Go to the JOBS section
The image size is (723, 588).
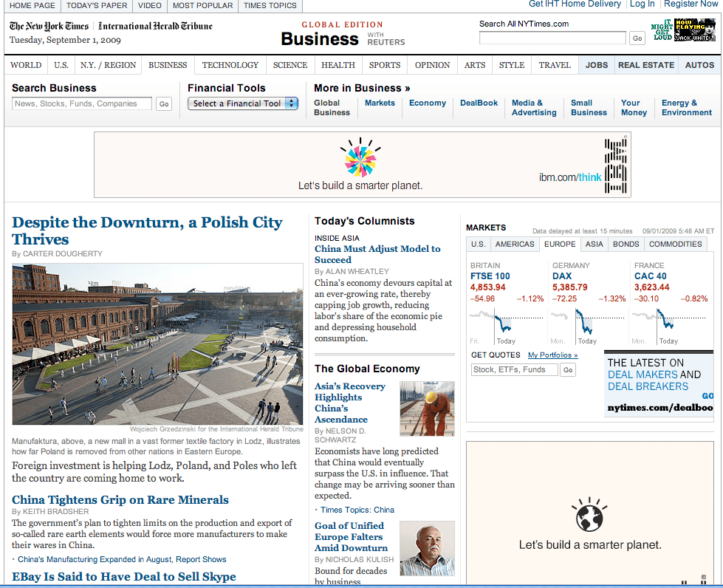point(597,65)
